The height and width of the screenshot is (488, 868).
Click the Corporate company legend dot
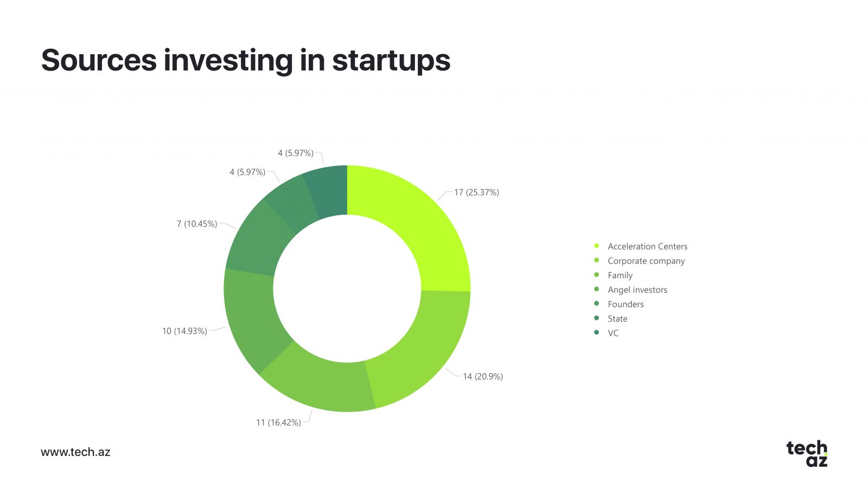click(596, 261)
